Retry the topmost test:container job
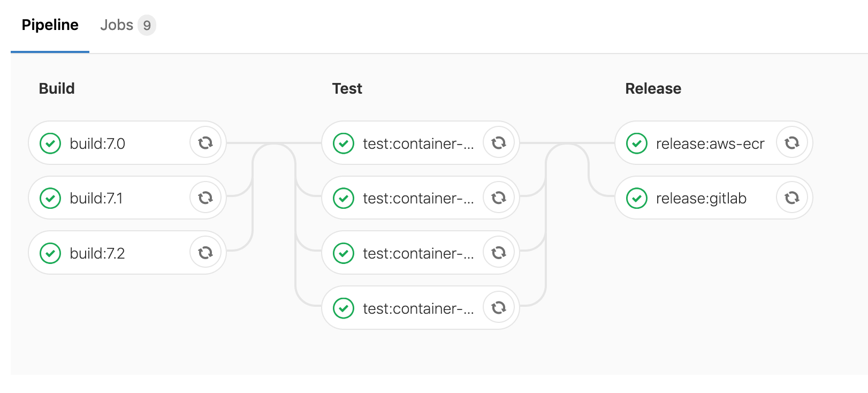Viewport: 868px width, 393px height. (x=499, y=143)
